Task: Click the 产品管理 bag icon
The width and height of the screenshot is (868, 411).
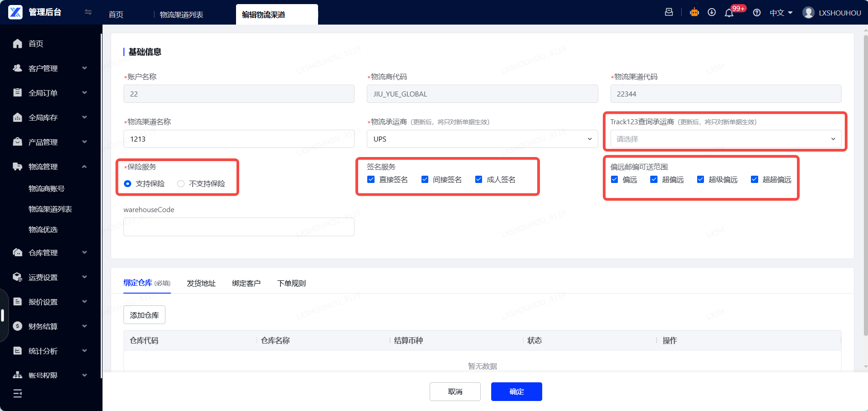Action: coord(18,142)
